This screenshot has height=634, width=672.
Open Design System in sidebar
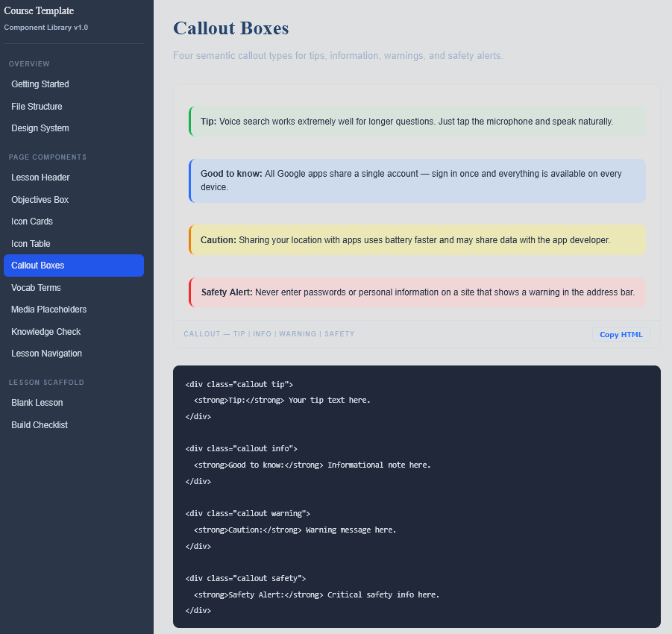click(40, 128)
